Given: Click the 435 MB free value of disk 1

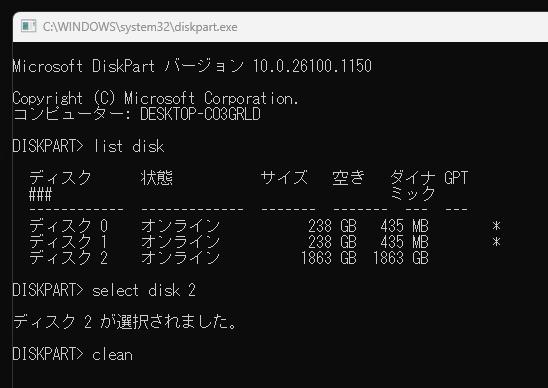Looking at the screenshot, I should pos(404,242).
